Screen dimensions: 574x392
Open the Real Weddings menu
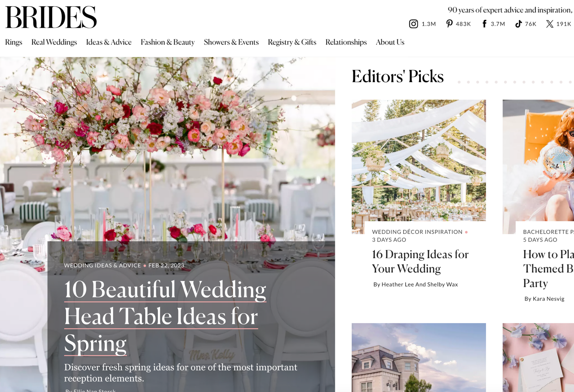(54, 42)
